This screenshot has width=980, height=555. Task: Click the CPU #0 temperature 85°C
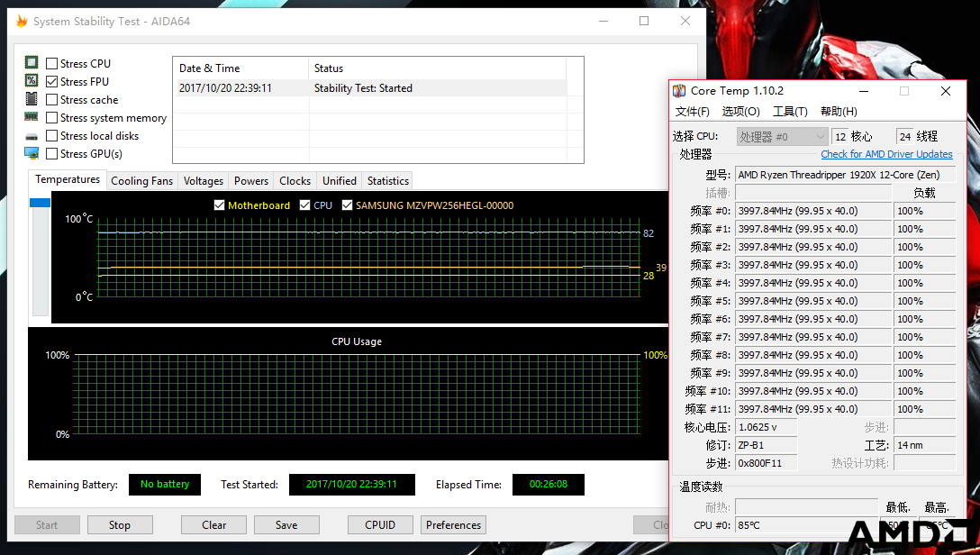[x=806, y=525]
